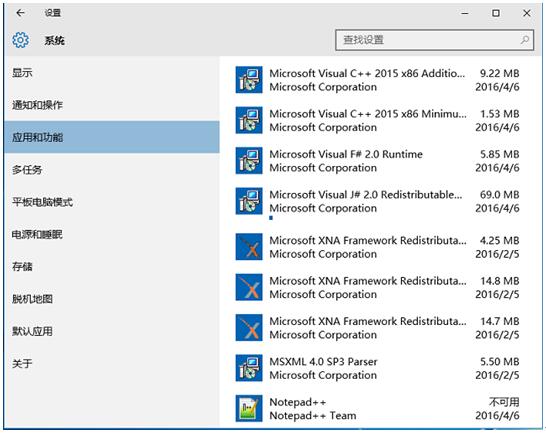546x433 pixels.
Task: Select icon of Visual C++ 2015 x86 Minimum
Action: tap(249, 120)
